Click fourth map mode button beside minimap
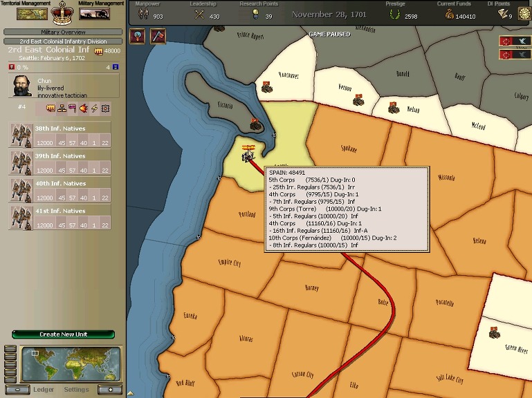 10,372
